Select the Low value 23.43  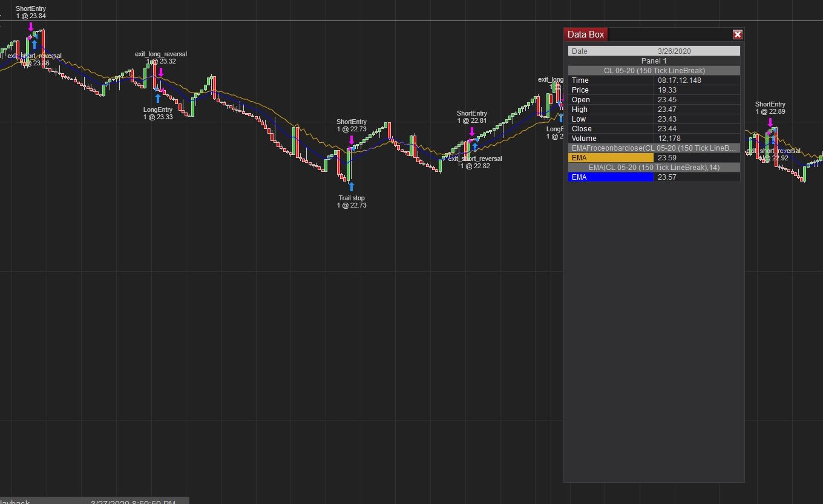tap(667, 119)
